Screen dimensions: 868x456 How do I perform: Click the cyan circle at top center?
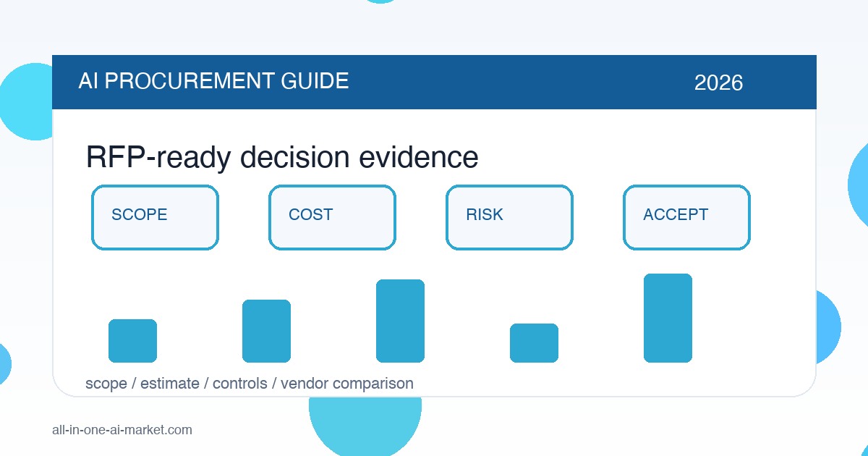(381, 1)
